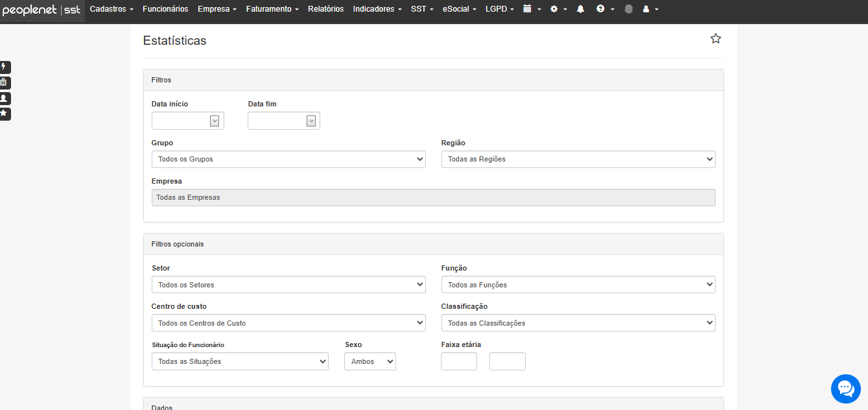Expand the Grupo dropdown

point(288,159)
